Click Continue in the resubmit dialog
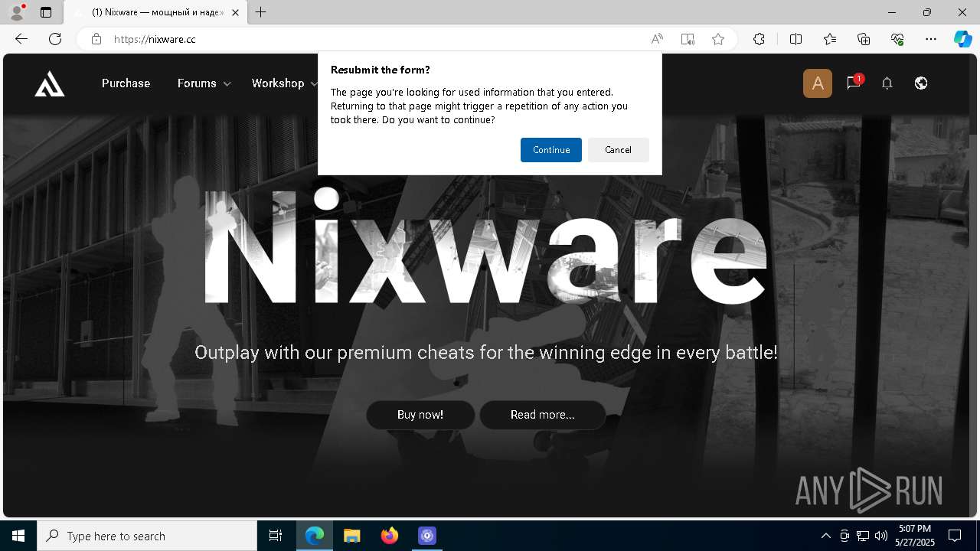Image resolution: width=980 pixels, height=551 pixels. 551,150
